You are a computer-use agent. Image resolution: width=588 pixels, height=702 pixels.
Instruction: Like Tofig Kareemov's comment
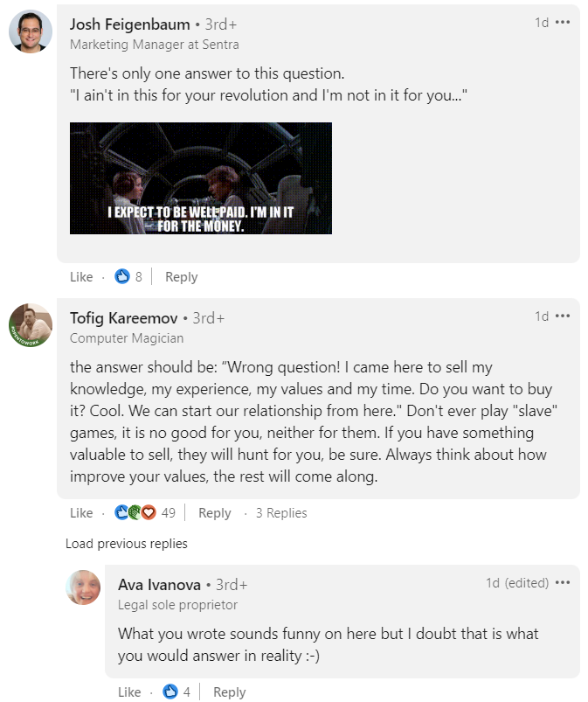pos(81,513)
